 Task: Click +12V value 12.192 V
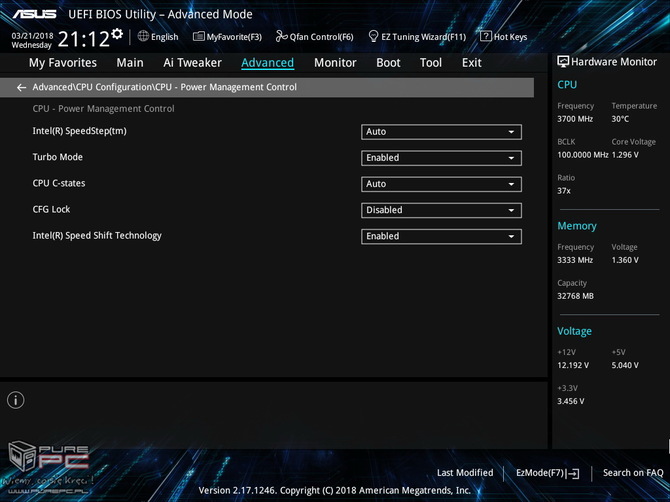573,365
